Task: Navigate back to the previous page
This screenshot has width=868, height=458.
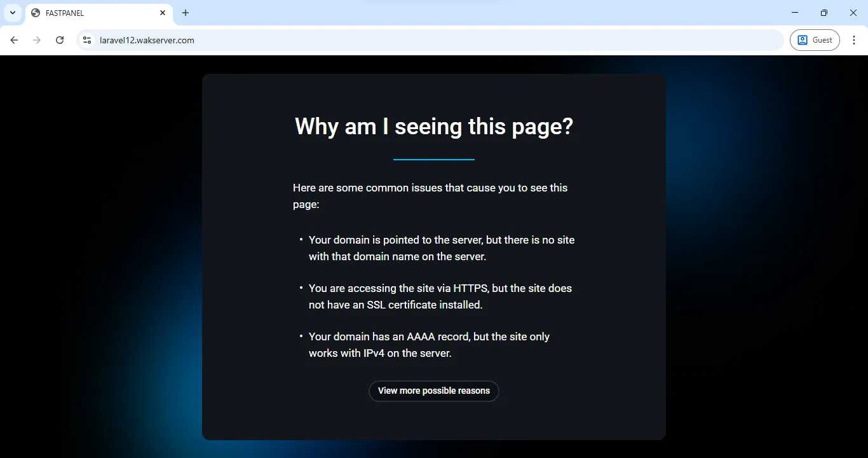Action: coord(14,39)
